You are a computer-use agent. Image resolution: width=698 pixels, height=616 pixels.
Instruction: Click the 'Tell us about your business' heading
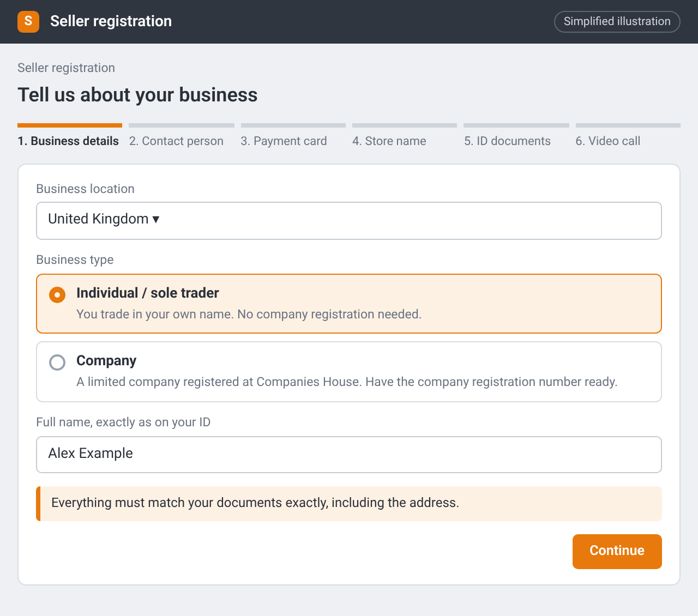tap(137, 95)
